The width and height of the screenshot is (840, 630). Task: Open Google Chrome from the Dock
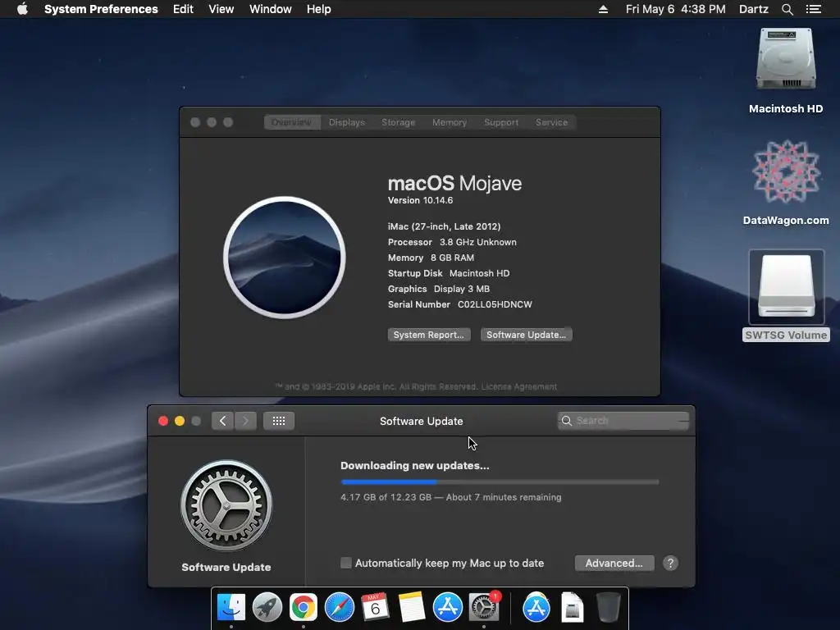tap(304, 607)
